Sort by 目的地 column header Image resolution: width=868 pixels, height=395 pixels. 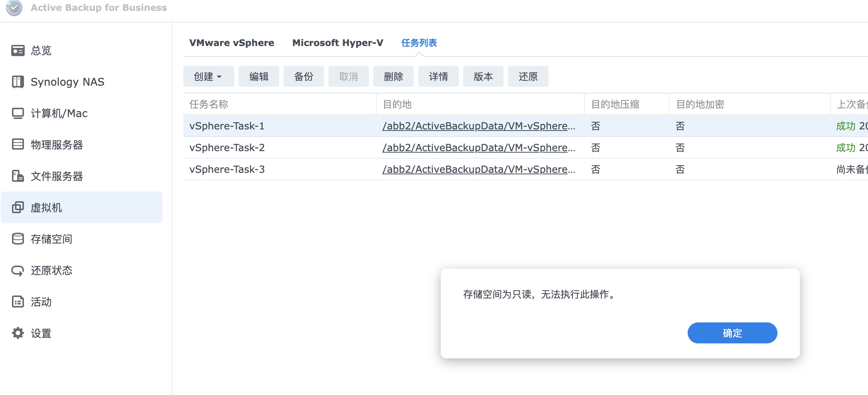[x=480, y=104]
